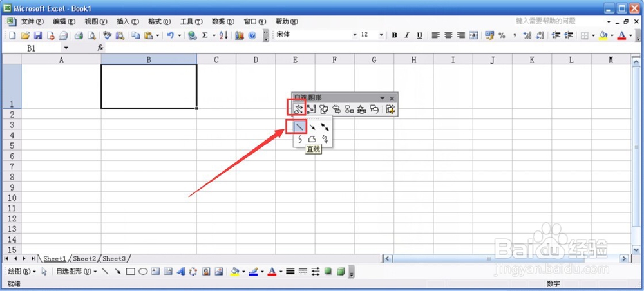644x291 pixels.
Task: Open AutoShapes floating toolbar options arrow
Action: (382, 98)
